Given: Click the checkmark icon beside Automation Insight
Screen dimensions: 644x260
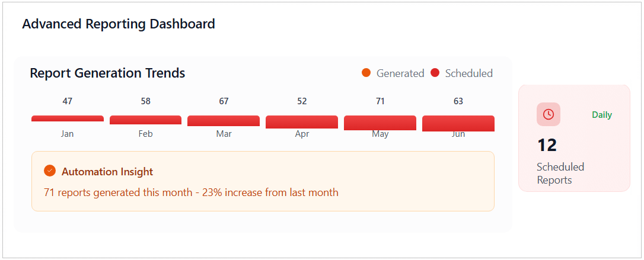Looking at the screenshot, I should [50, 171].
